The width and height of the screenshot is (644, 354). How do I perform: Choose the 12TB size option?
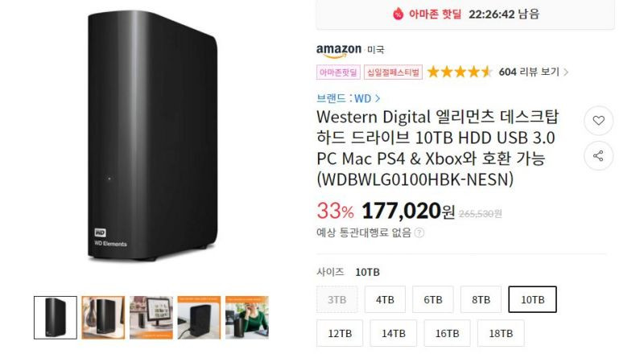pos(340,333)
